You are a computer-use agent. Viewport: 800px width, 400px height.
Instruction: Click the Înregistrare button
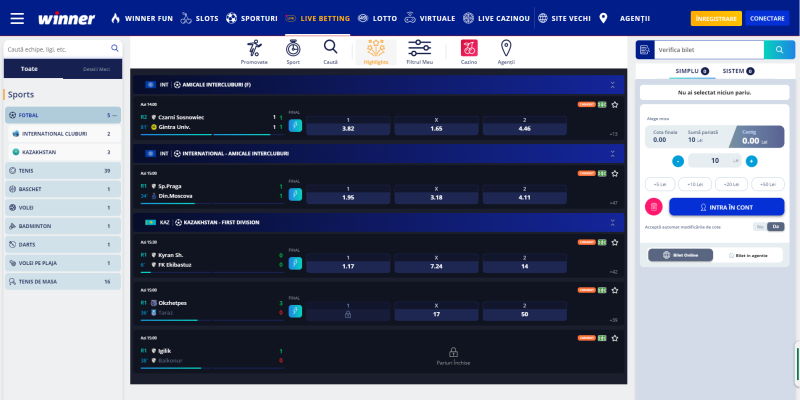[716, 18]
